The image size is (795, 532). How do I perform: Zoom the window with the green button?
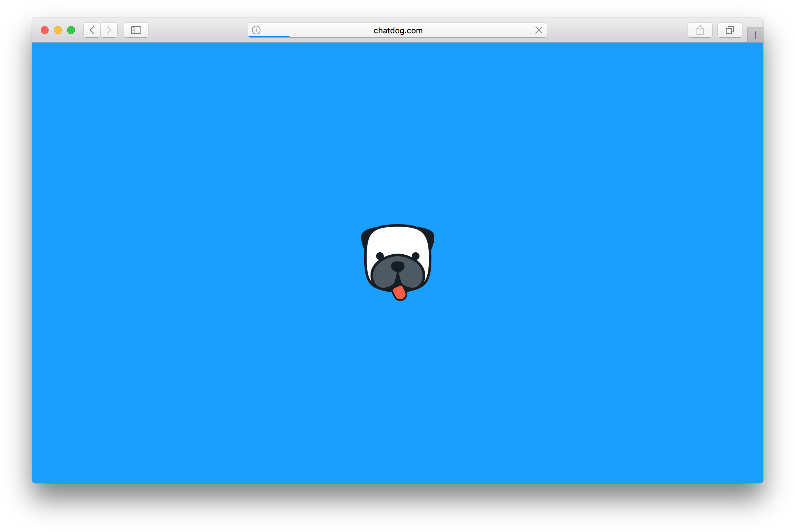pyautogui.click(x=71, y=30)
